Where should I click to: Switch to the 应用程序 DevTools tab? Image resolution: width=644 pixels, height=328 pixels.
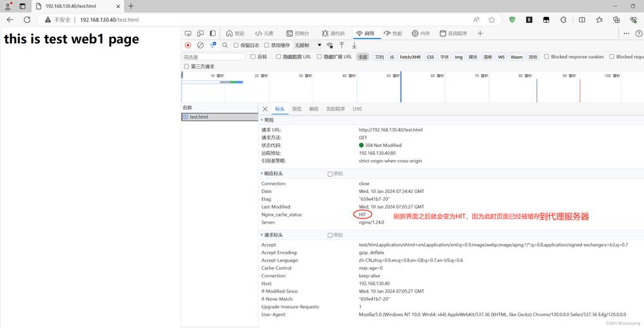click(x=453, y=33)
